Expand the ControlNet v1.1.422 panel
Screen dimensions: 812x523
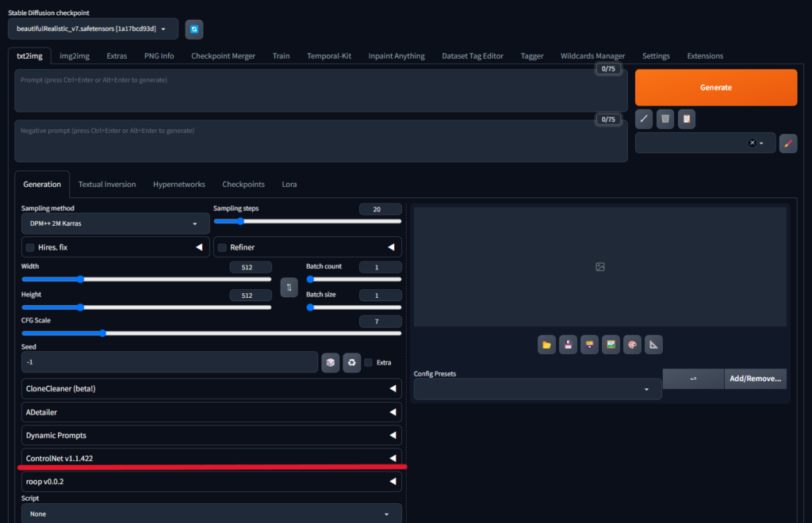(211, 458)
